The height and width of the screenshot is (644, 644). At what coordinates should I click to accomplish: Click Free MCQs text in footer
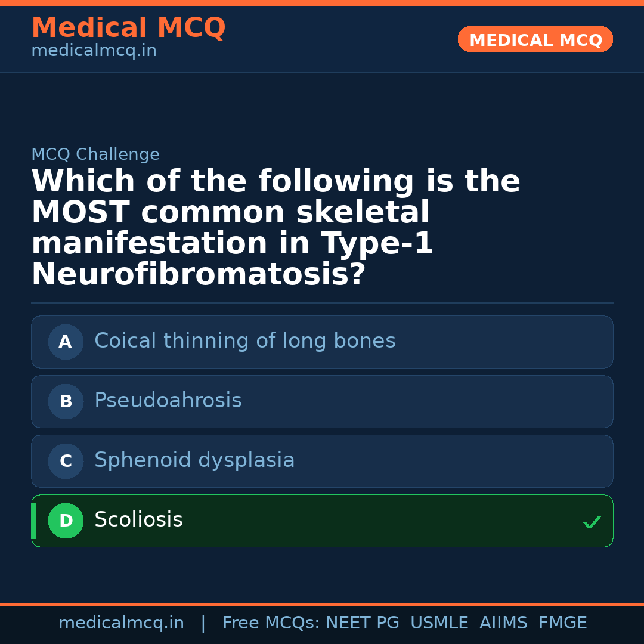(x=271, y=623)
